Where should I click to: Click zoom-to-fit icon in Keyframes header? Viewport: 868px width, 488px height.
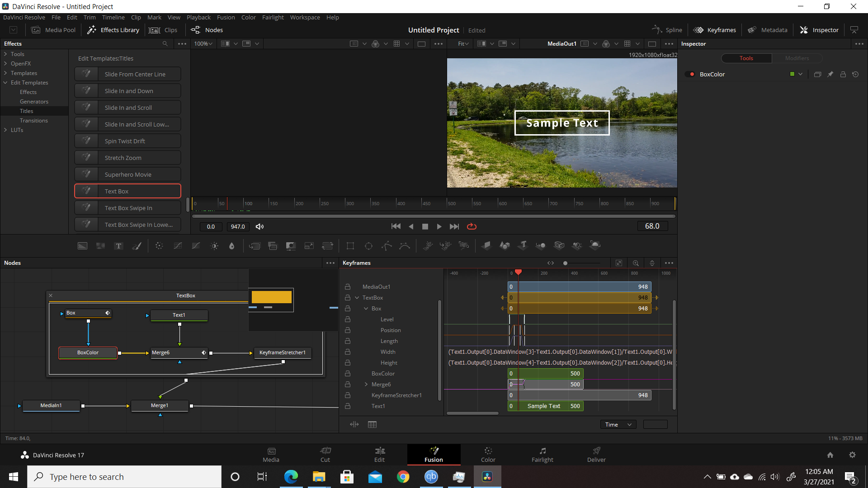pyautogui.click(x=619, y=263)
